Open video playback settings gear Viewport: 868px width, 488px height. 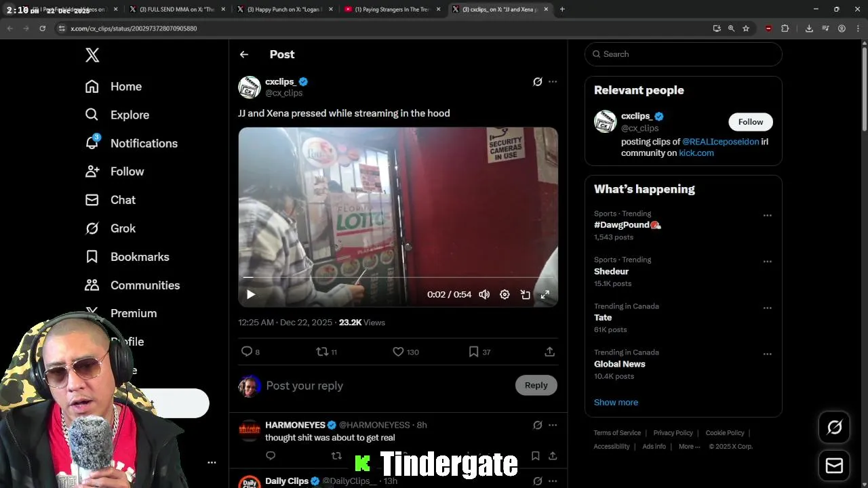(505, 295)
